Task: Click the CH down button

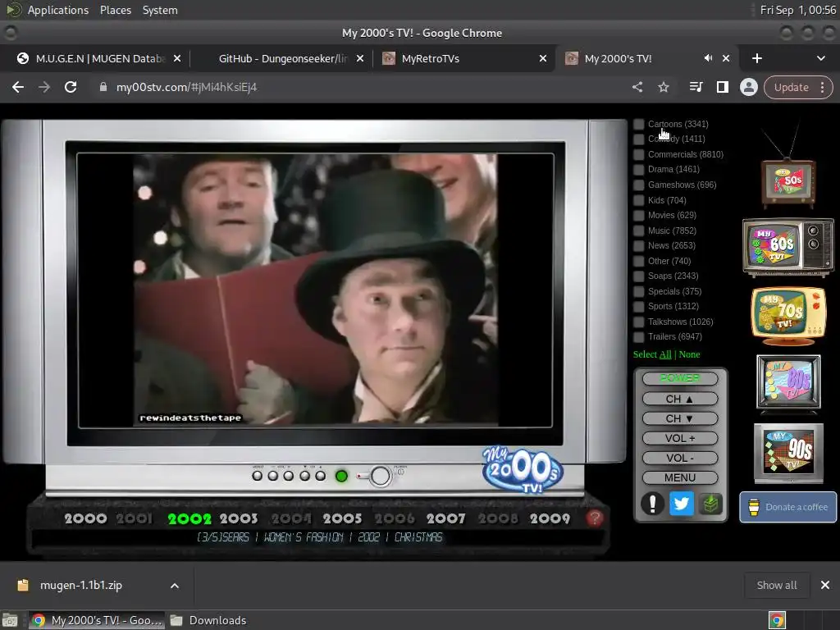Action: point(680,419)
